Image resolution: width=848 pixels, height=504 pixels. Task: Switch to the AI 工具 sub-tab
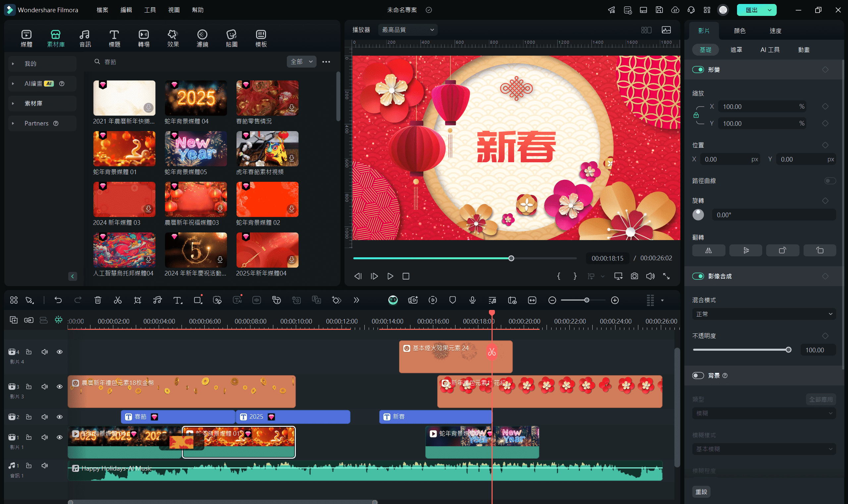click(770, 50)
